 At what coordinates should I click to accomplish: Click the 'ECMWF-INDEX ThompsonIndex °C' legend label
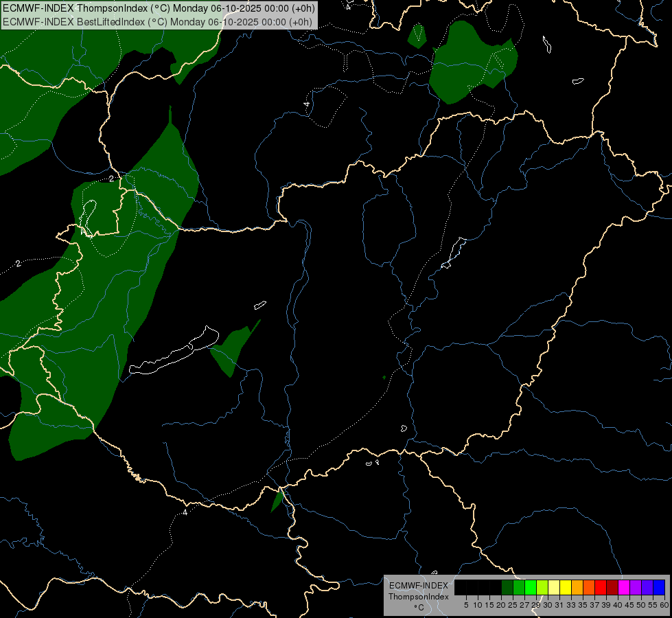click(x=419, y=596)
